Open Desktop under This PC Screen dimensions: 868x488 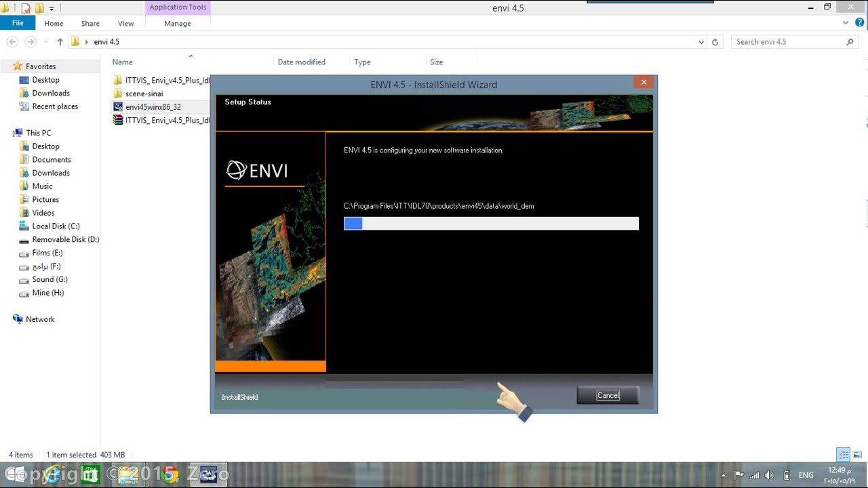pyautogui.click(x=45, y=146)
